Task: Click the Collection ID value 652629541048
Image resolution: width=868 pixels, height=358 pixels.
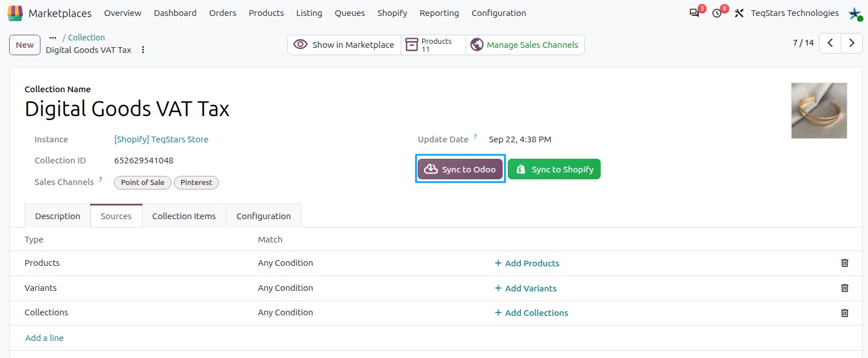Action: pyautogui.click(x=144, y=161)
